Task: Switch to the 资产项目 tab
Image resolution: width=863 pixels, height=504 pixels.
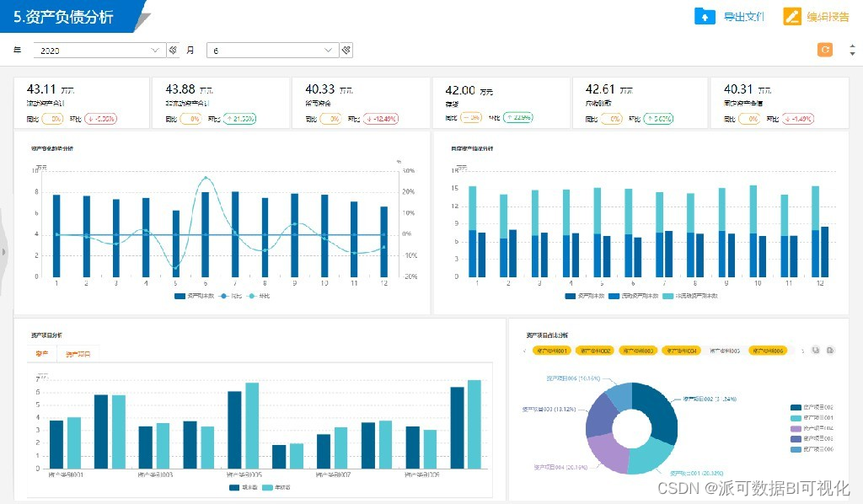Action: coord(78,354)
